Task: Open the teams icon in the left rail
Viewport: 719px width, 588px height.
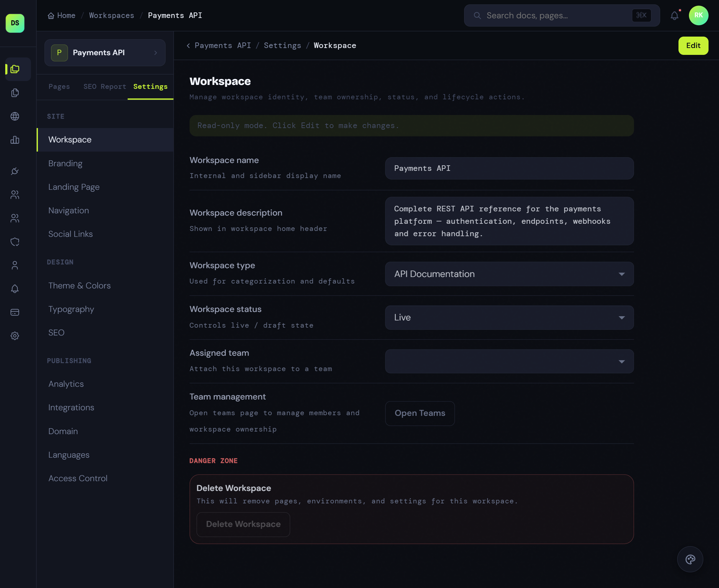Action: coord(15,194)
